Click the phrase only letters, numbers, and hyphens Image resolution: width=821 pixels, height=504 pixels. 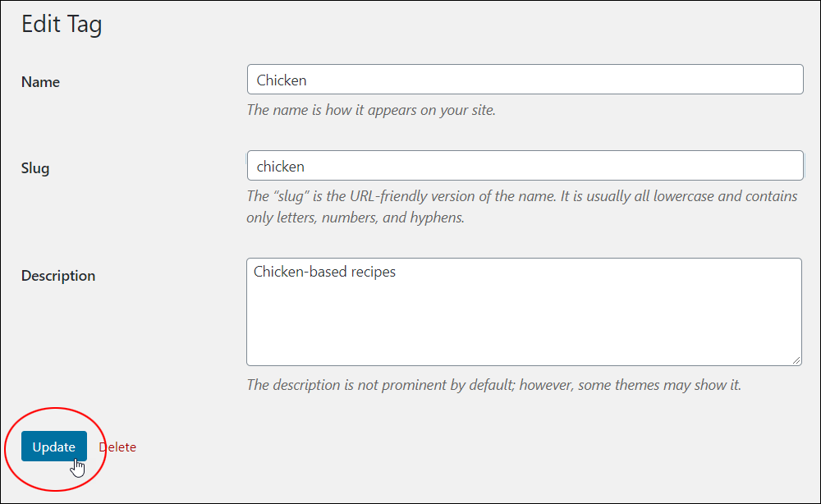[355, 218]
